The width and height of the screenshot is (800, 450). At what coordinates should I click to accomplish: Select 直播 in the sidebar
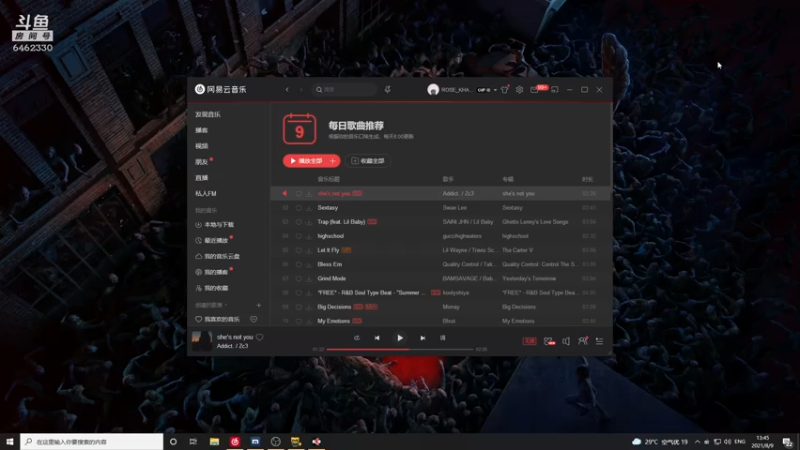tap(202, 178)
